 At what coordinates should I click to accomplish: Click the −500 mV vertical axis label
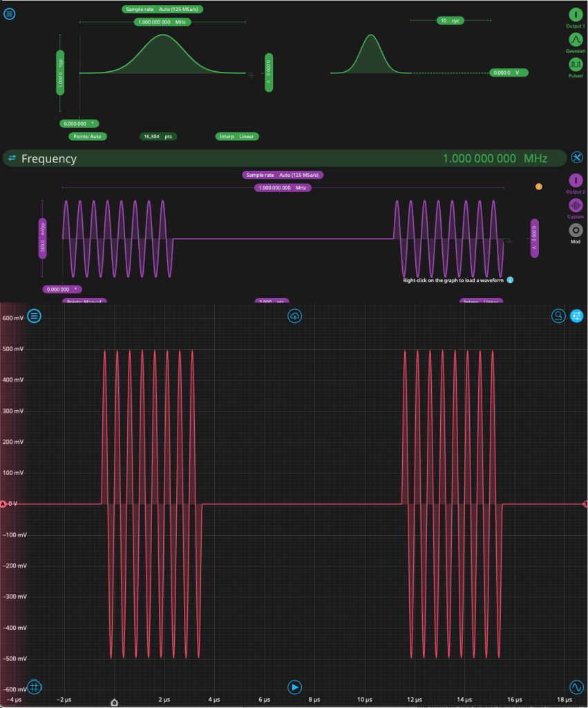click(x=15, y=658)
